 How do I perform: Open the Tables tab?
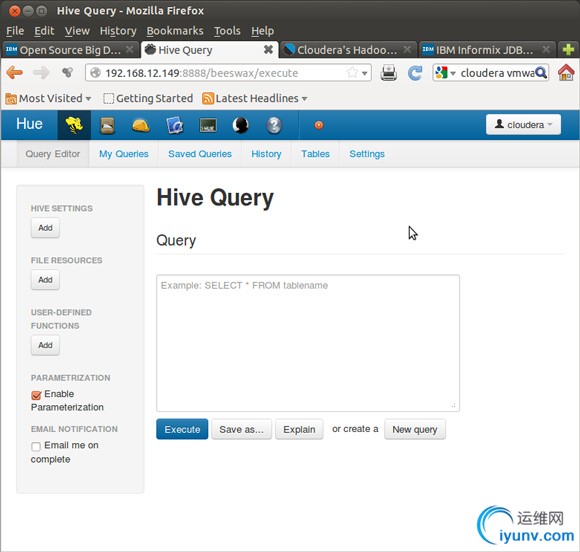(315, 154)
